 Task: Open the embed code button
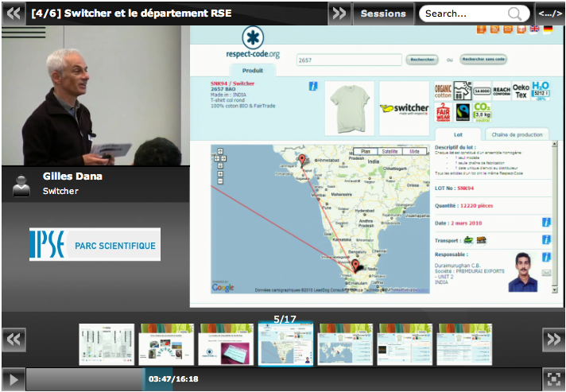coord(550,14)
